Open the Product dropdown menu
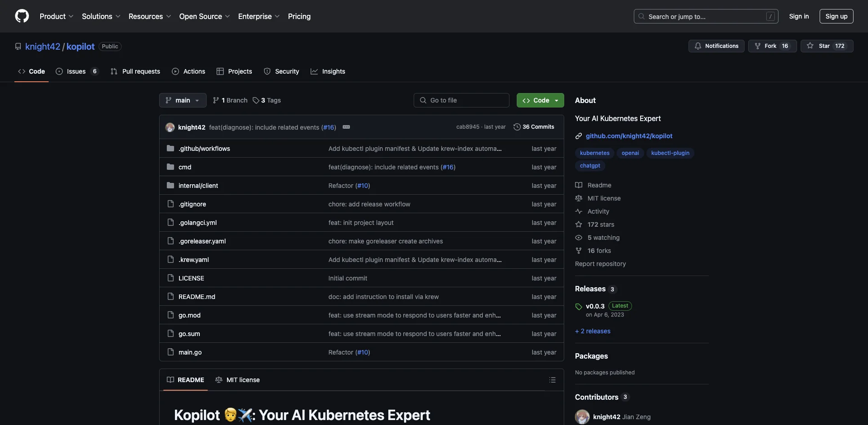868x425 pixels. pos(57,16)
